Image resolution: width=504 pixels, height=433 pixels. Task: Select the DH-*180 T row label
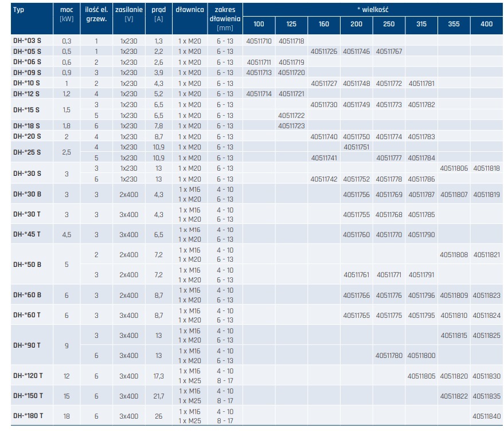click(28, 416)
